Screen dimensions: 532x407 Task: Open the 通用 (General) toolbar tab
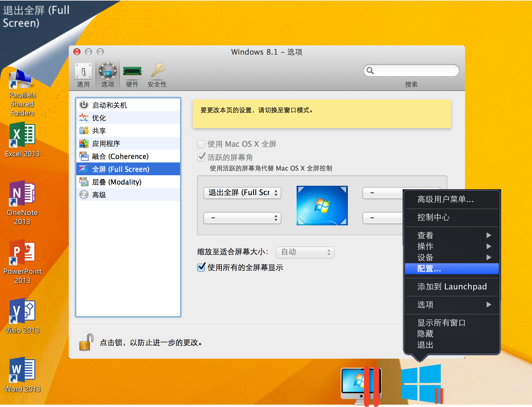coord(83,75)
